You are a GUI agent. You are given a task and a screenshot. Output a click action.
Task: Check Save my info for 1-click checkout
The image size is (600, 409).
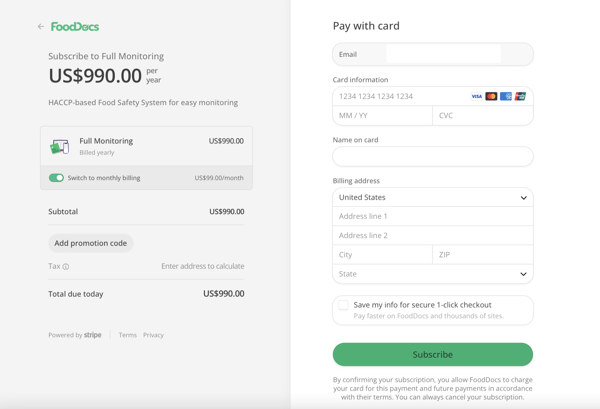343,305
